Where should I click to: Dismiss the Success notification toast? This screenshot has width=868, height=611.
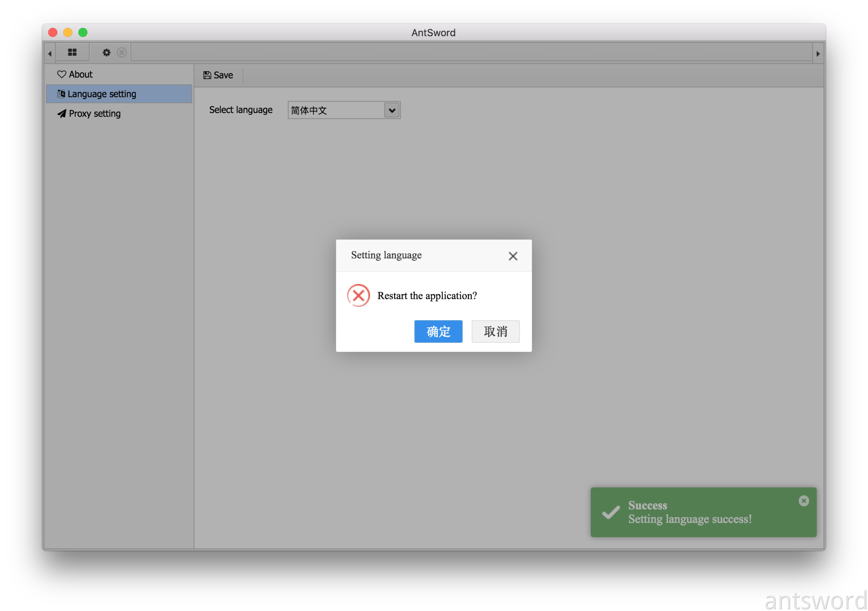803,501
